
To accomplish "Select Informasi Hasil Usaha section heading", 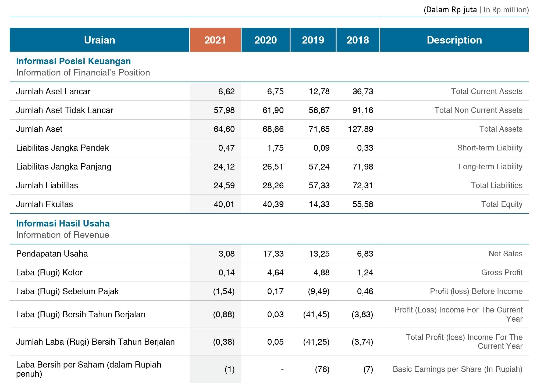I will pyautogui.click(x=63, y=224).
